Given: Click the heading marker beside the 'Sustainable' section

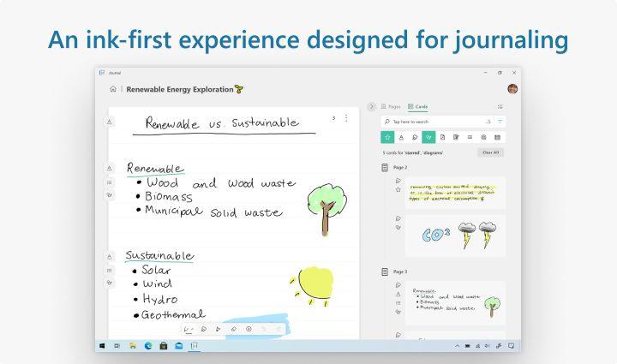Looking at the screenshot, I should [110, 257].
